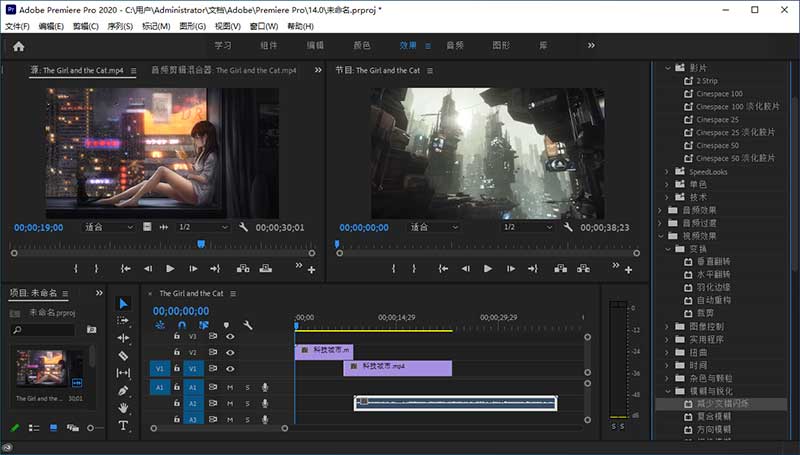The height and width of the screenshot is (455, 800).
Task: Select the 减少交错闪烁 effect
Action: click(x=721, y=404)
